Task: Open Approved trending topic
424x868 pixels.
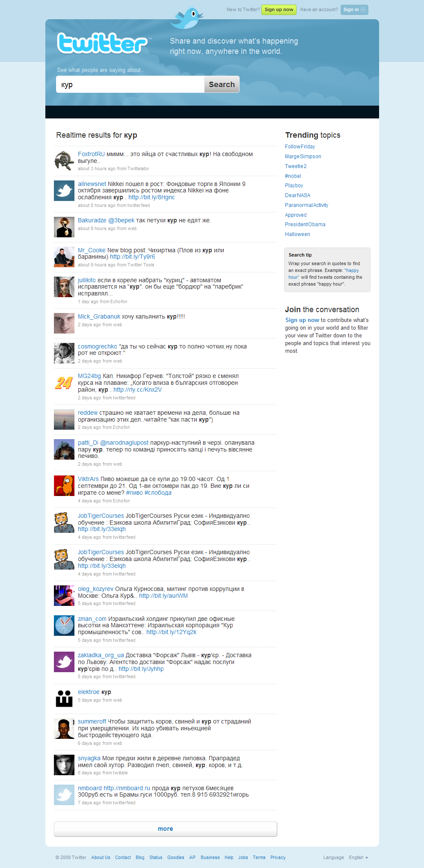Action: point(296,215)
